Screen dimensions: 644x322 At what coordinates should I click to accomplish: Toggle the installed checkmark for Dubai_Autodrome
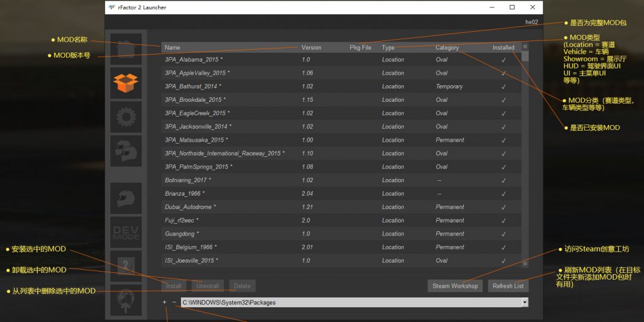[x=504, y=207]
